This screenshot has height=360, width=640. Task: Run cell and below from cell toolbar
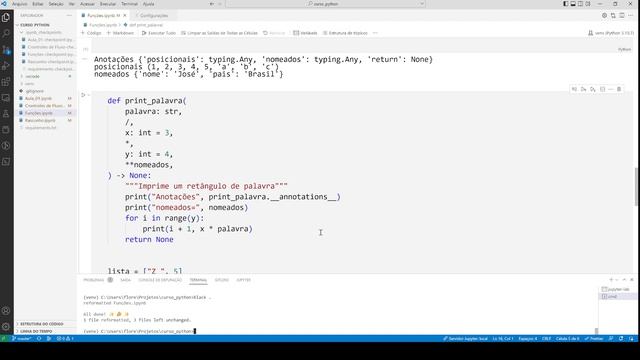[x=593, y=89]
